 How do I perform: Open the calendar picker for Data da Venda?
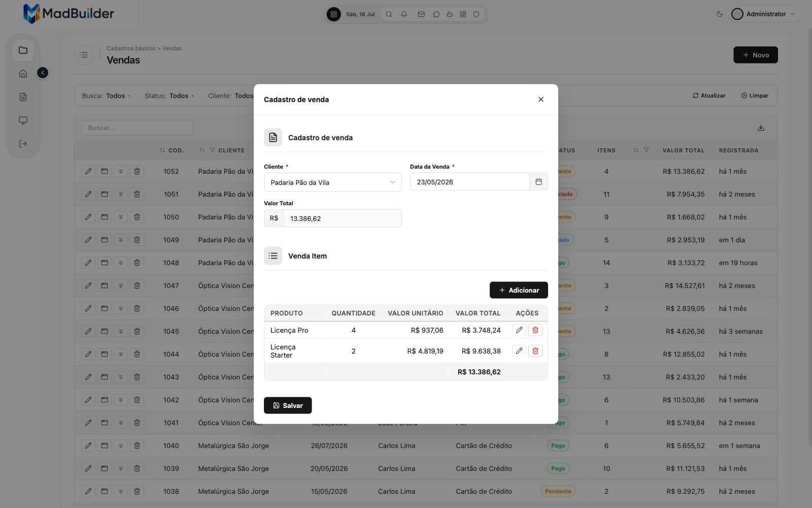(x=538, y=182)
